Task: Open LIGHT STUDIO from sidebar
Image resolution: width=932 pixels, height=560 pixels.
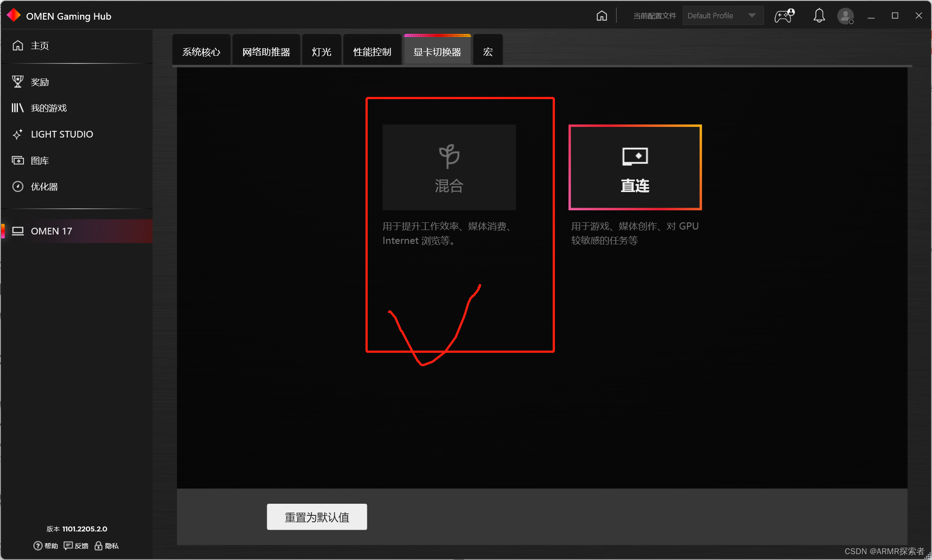Action: 62,134
